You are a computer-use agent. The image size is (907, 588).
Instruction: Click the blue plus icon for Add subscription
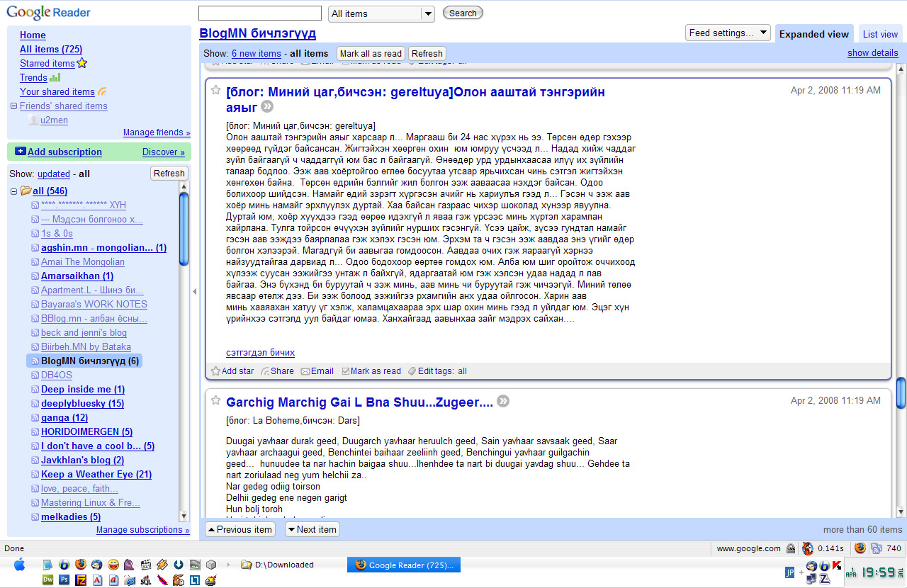click(20, 151)
